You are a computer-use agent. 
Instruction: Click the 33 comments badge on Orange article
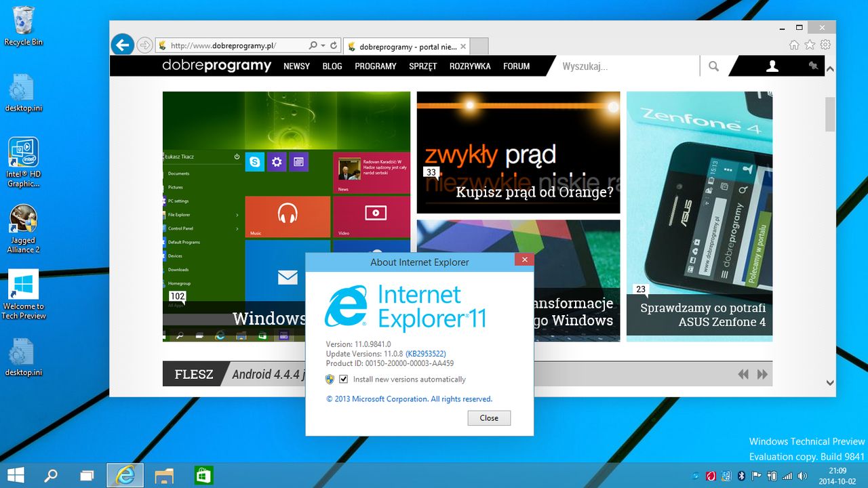[431, 172]
